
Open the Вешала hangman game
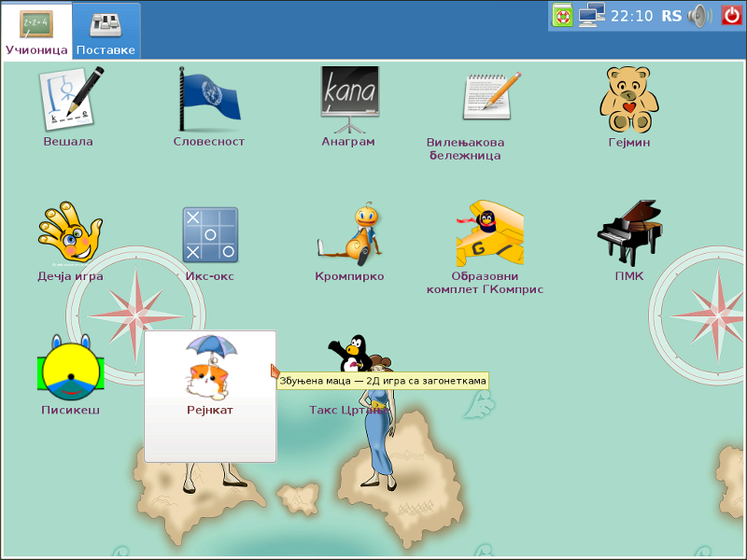(68, 102)
